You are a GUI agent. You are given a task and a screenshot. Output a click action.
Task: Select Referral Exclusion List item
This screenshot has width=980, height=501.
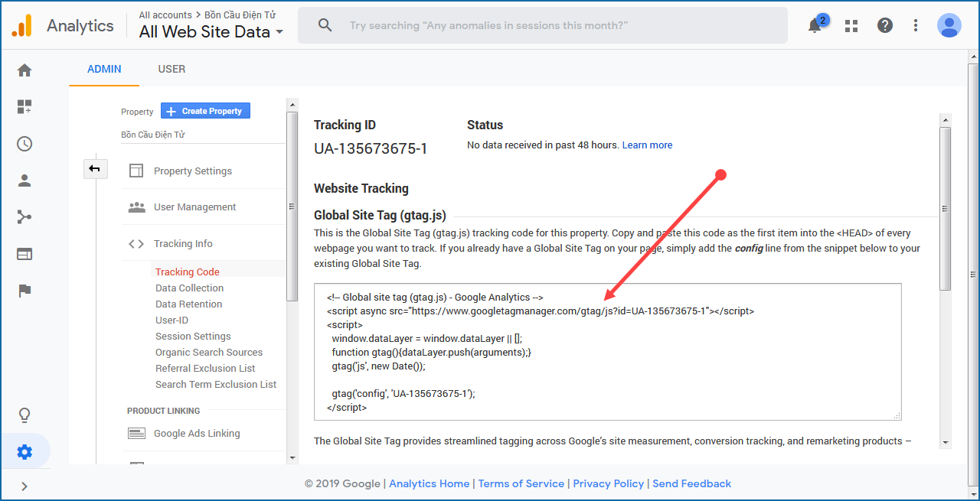(205, 369)
